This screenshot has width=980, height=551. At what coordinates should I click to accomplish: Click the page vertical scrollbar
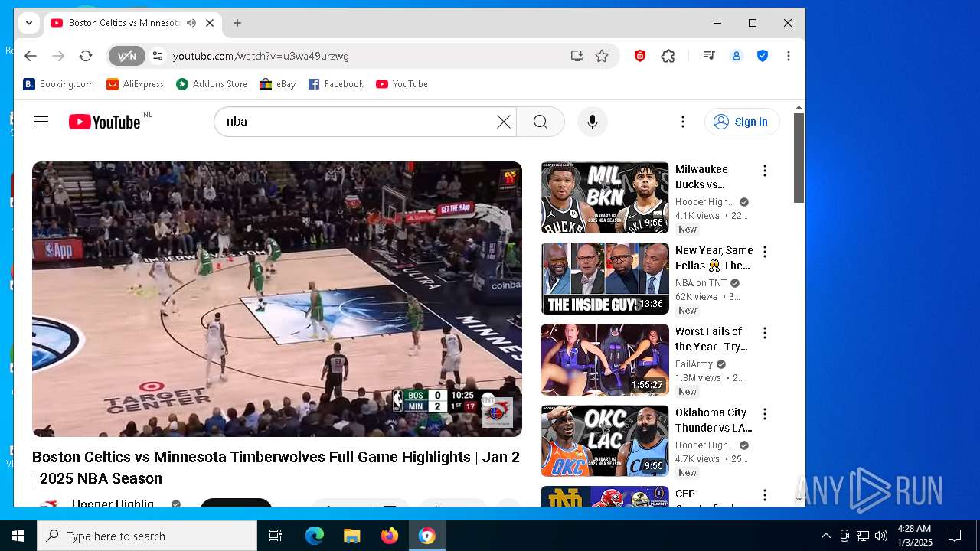799,158
